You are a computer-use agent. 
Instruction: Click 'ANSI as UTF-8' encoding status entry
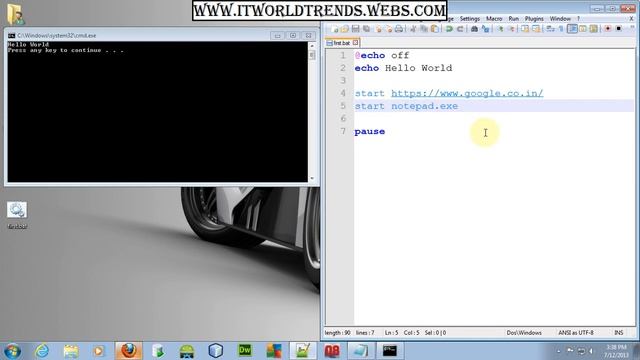pos(576,333)
